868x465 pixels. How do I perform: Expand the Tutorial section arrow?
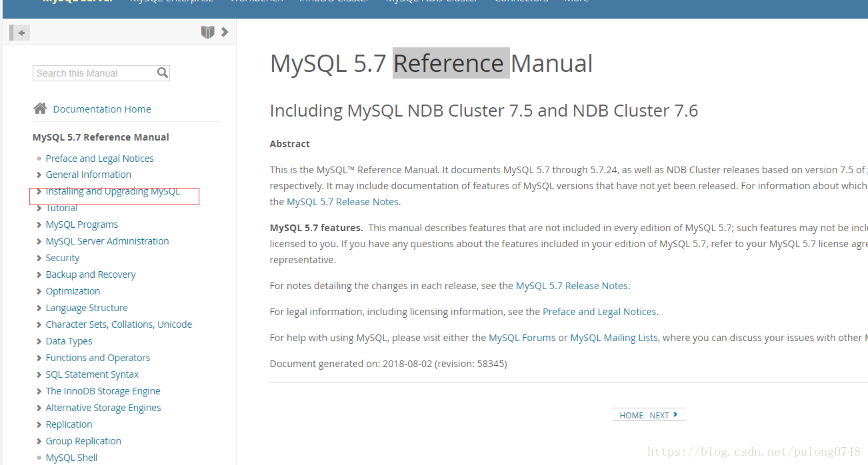(x=39, y=208)
